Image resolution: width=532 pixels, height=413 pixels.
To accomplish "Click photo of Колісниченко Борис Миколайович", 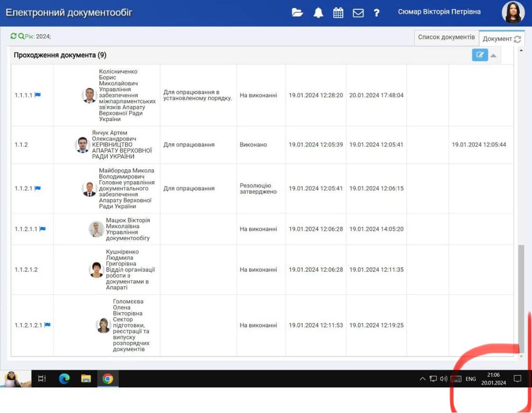I will click(89, 96).
